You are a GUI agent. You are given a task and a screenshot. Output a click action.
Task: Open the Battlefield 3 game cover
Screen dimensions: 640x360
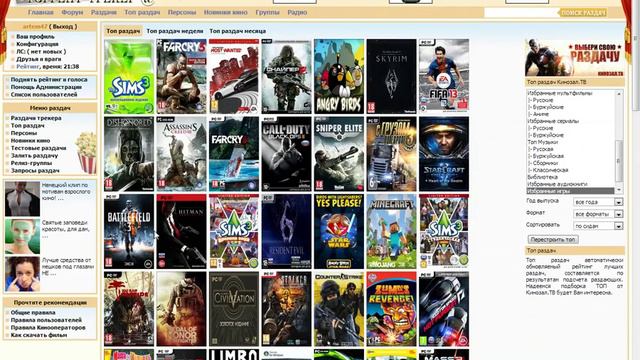point(129,231)
